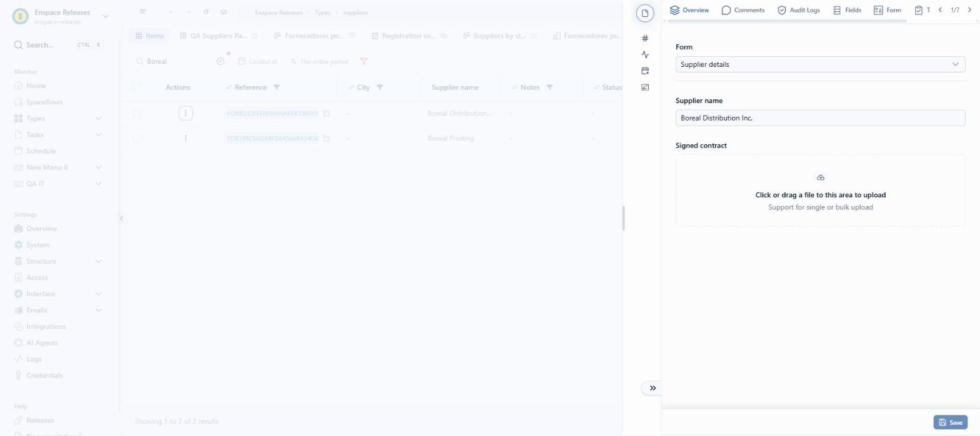Click the cloud upload icon
980x436 pixels.
pos(821,178)
